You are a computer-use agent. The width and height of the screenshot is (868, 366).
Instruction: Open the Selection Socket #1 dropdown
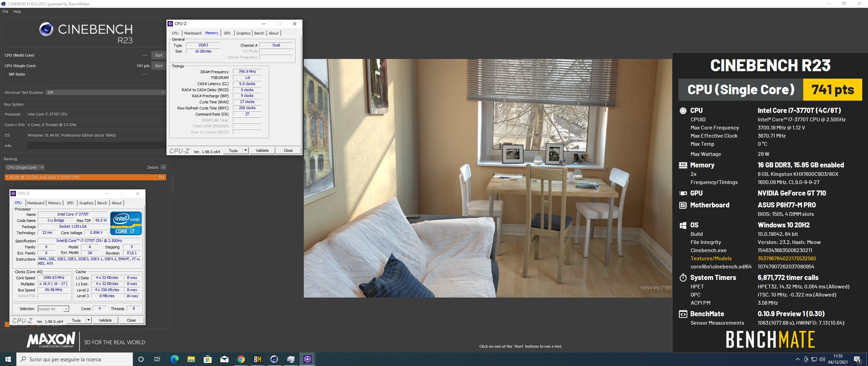[53, 309]
